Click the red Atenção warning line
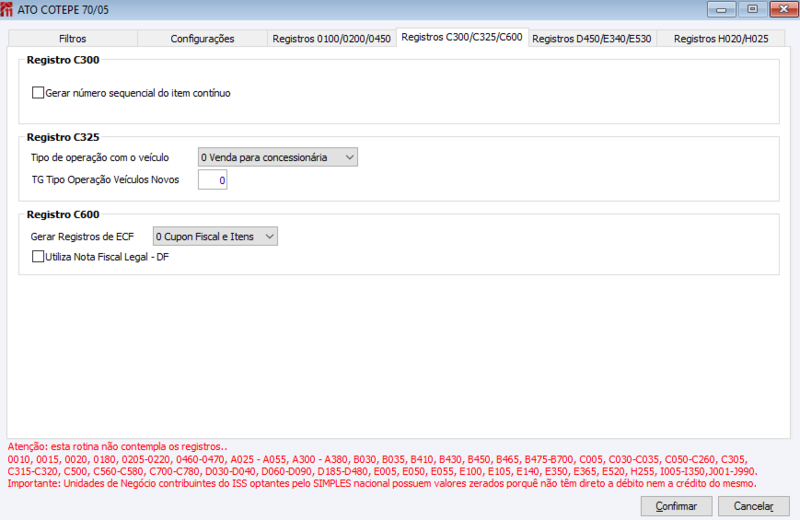Screen dimensions: 800x520 click(117, 447)
